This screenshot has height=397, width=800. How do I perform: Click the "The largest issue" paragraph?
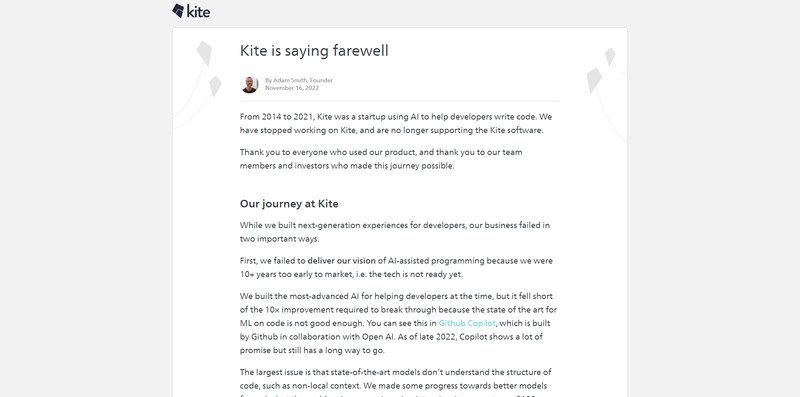[x=395, y=384]
